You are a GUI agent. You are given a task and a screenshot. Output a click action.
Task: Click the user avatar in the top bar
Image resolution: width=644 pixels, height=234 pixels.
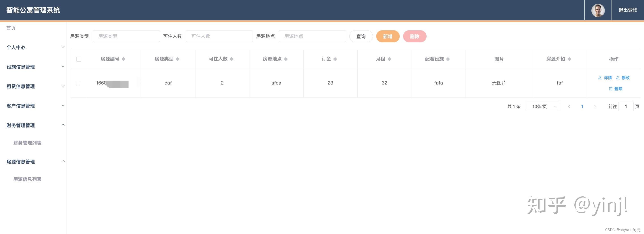[x=598, y=10]
